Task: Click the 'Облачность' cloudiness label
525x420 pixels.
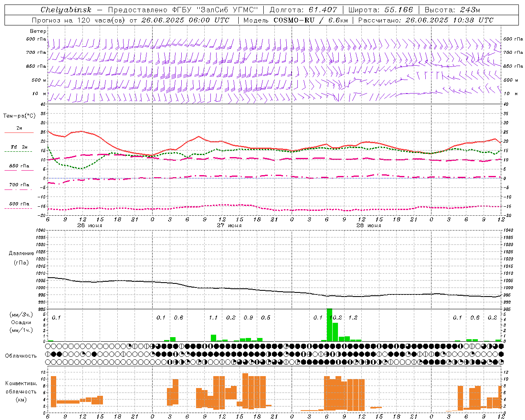Action: [21, 356]
